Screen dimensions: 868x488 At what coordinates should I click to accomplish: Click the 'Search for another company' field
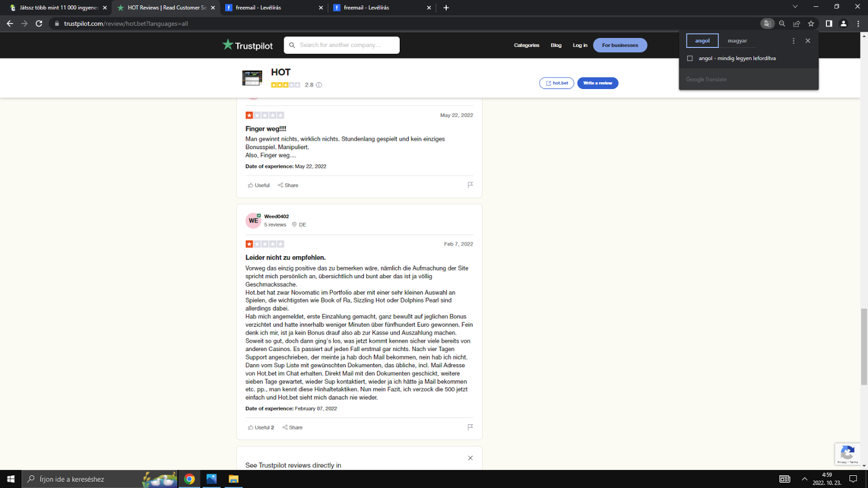click(x=341, y=45)
